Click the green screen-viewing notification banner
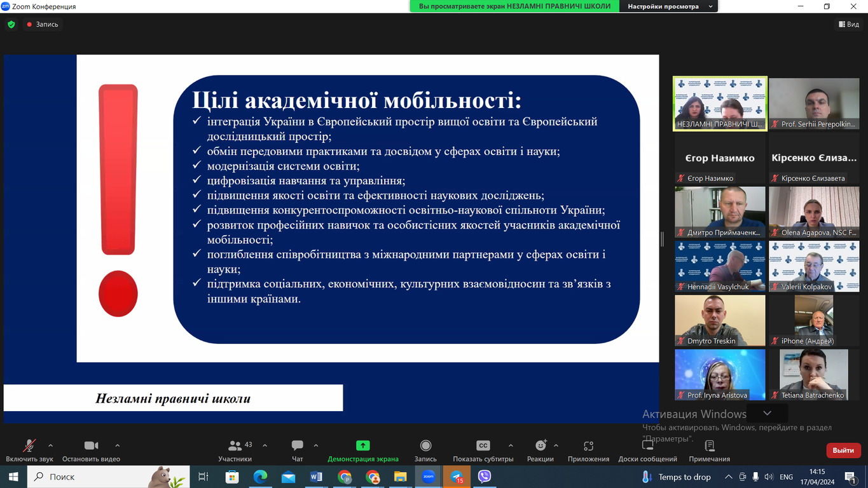 515,6
